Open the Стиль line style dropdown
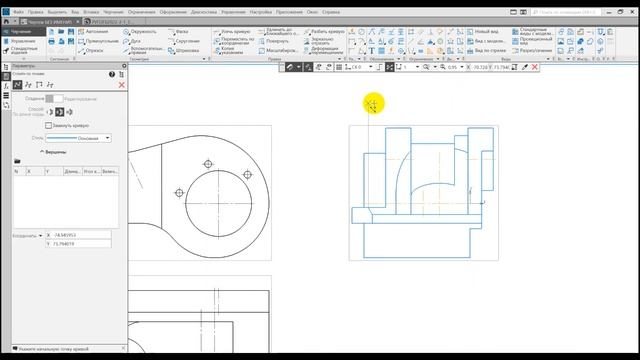The height and width of the screenshot is (360, 640). pyautogui.click(x=78, y=138)
